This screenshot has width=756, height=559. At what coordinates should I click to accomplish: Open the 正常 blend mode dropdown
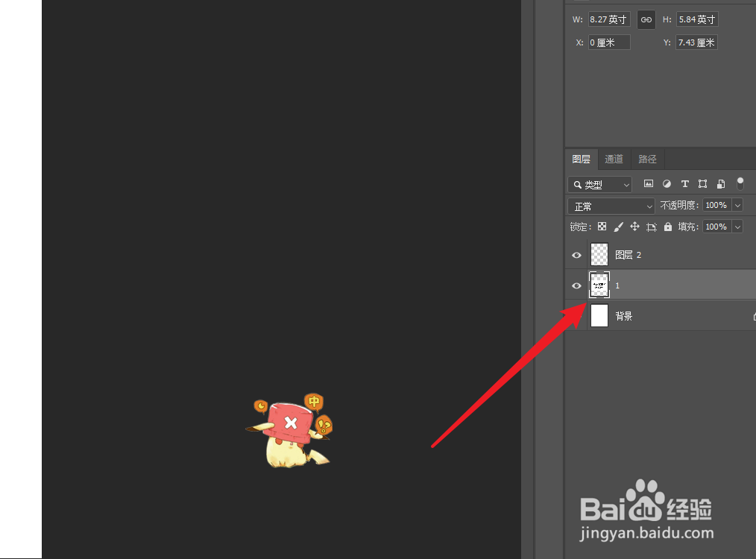click(x=611, y=206)
